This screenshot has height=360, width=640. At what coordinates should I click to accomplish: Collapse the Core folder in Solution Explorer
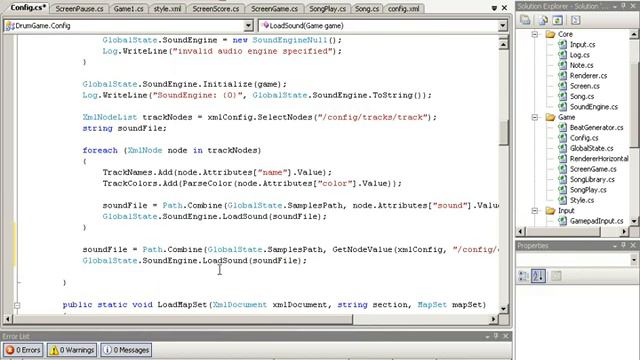(535, 34)
